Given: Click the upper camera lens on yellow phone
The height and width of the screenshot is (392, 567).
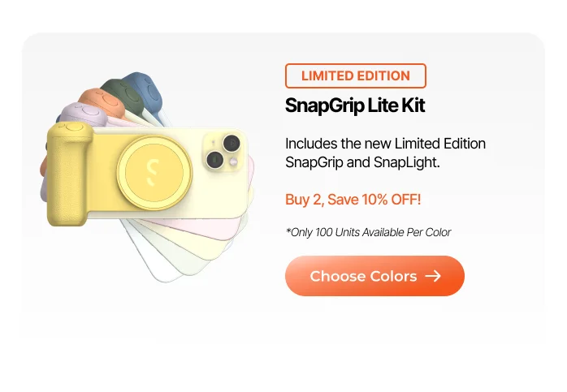Looking at the screenshot, I should coord(231,144).
